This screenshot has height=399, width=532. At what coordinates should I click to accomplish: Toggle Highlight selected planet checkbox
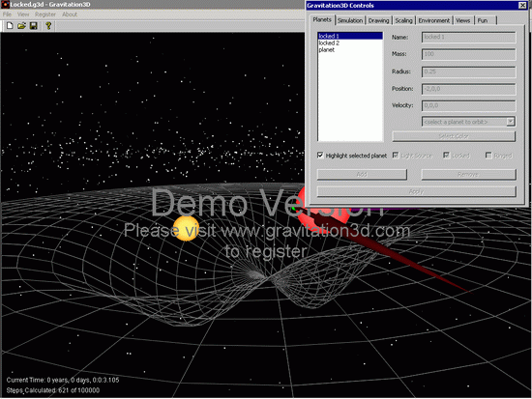320,156
